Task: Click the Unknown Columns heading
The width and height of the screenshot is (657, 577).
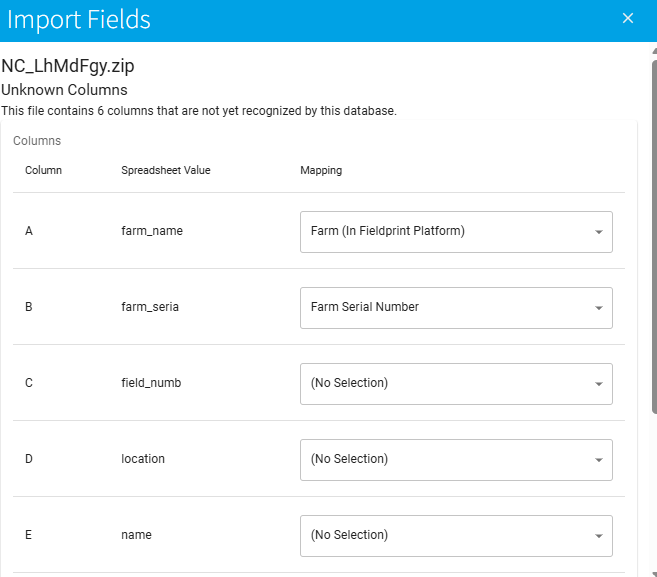Action: [x=64, y=90]
